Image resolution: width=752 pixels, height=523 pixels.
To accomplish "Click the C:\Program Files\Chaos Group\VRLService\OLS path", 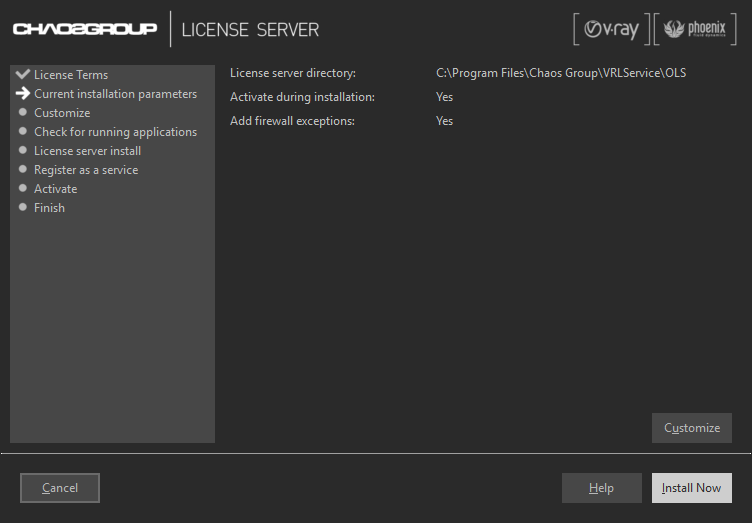I will click(561, 73).
